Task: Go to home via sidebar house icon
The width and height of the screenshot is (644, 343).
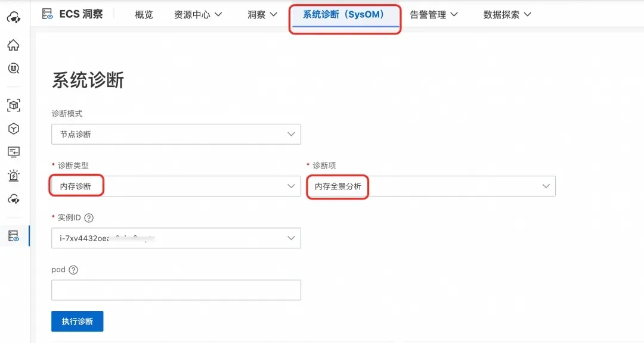Action: point(13,45)
